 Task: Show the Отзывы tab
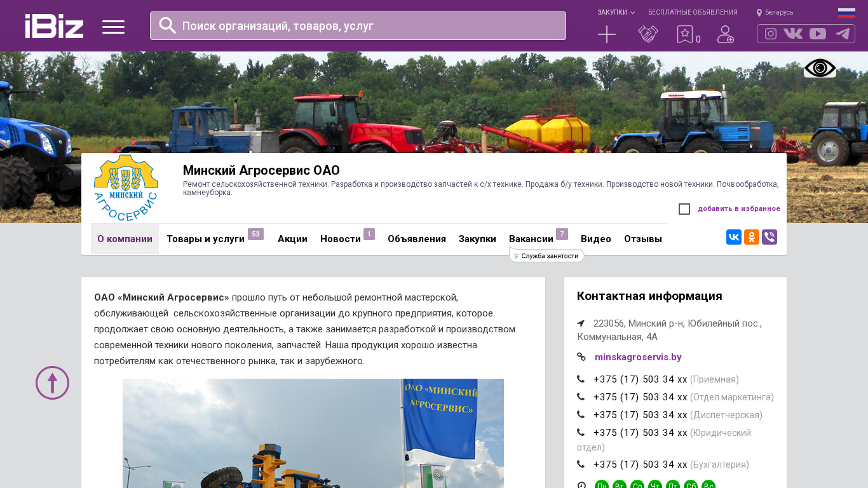click(x=643, y=239)
